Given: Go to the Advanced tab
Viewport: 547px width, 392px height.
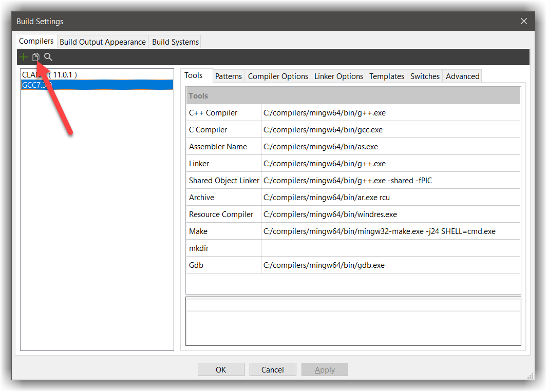Looking at the screenshot, I should tap(462, 76).
